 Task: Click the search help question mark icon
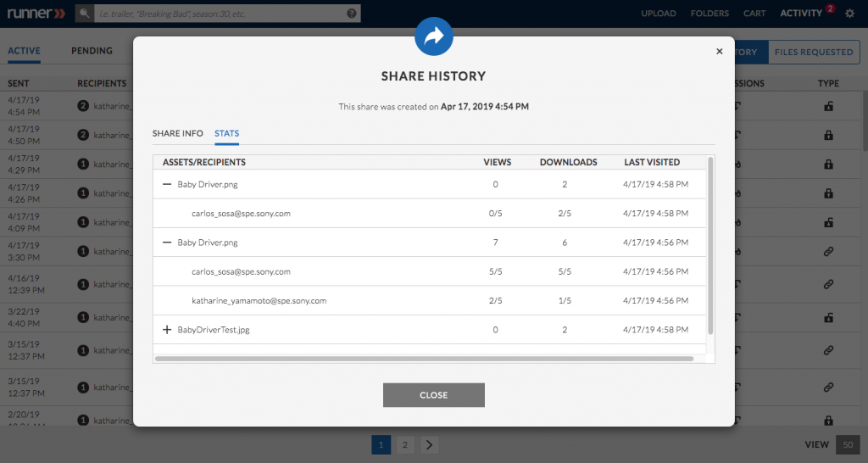pos(352,14)
